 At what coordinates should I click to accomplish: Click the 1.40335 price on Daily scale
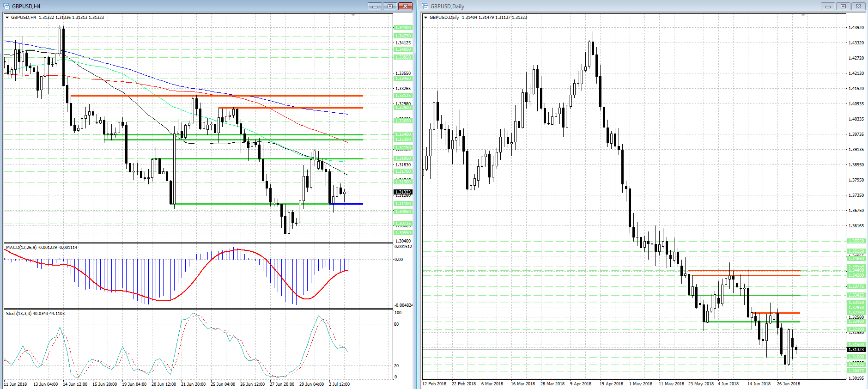click(856, 119)
